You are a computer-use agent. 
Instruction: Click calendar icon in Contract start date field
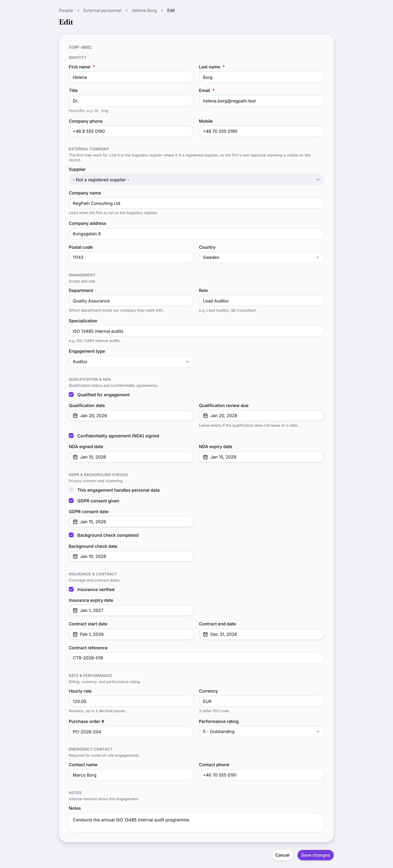pyautogui.click(x=75, y=634)
